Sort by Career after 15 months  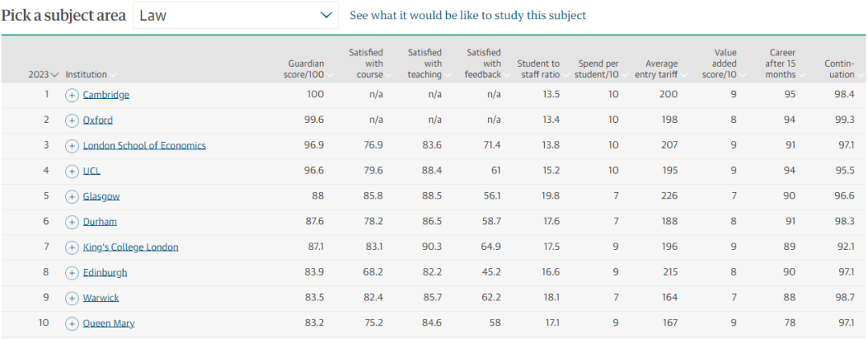[x=781, y=63]
